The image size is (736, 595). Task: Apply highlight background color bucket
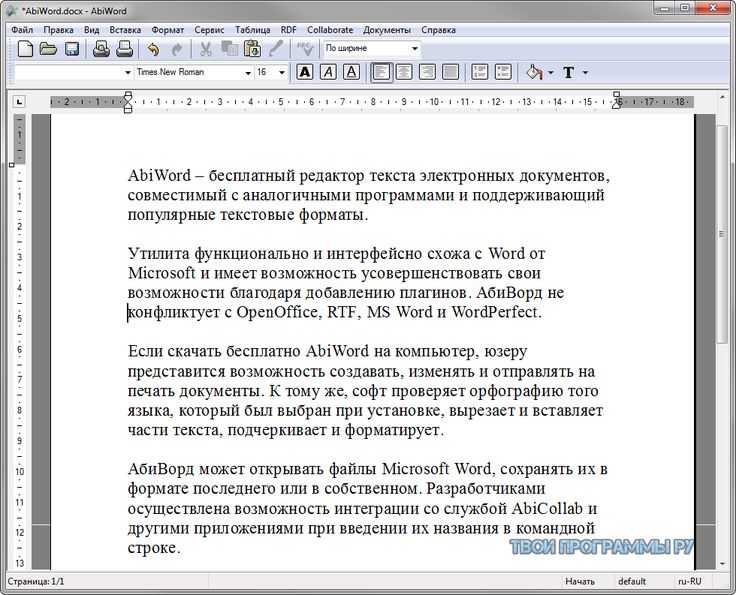point(534,72)
